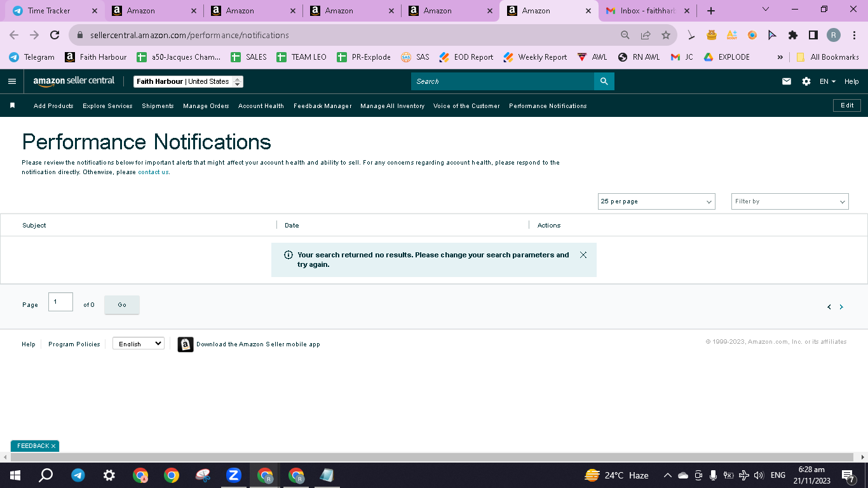Open the TEAM LEO bookmark
Screen dimensions: 868x488
pos(301,57)
